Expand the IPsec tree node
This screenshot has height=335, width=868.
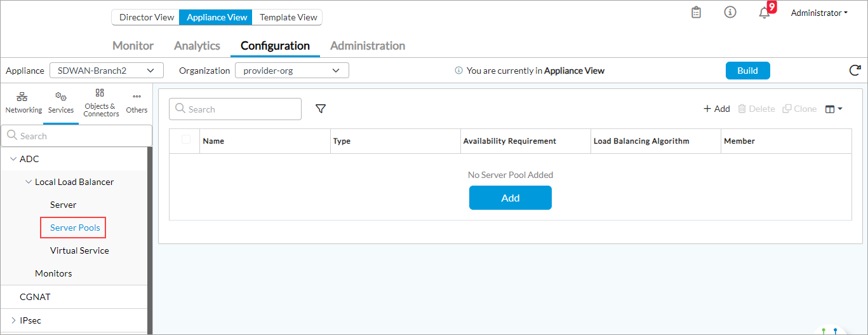click(13, 320)
